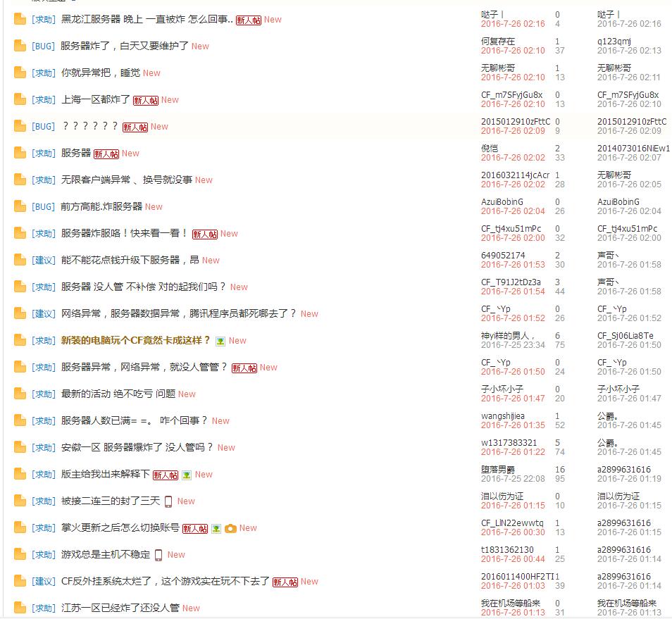Click image icon beside 版主给我出来解释下 thread
Screen dimensions: 672x619
tap(187, 475)
